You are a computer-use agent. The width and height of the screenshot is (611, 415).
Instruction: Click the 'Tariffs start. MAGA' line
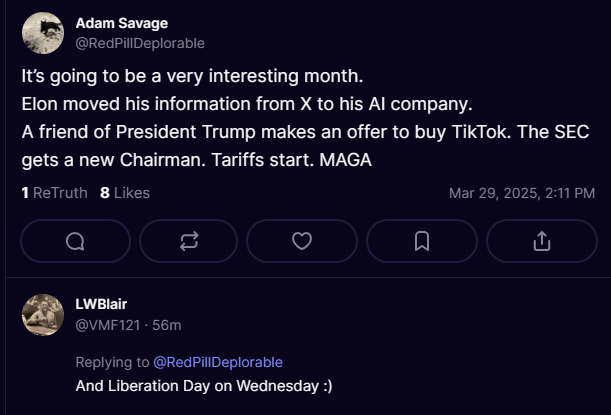pos(291,160)
